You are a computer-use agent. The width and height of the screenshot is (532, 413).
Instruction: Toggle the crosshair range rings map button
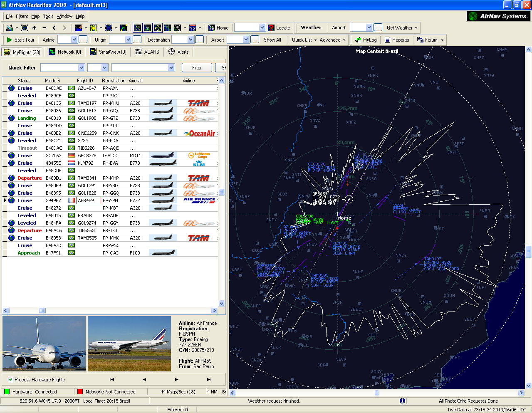click(x=137, y=28)
